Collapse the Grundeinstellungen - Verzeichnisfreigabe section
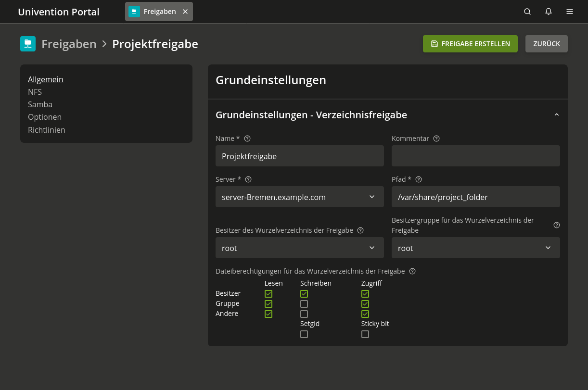This screenshot has height=390, width=588. [x=557, y=115]
